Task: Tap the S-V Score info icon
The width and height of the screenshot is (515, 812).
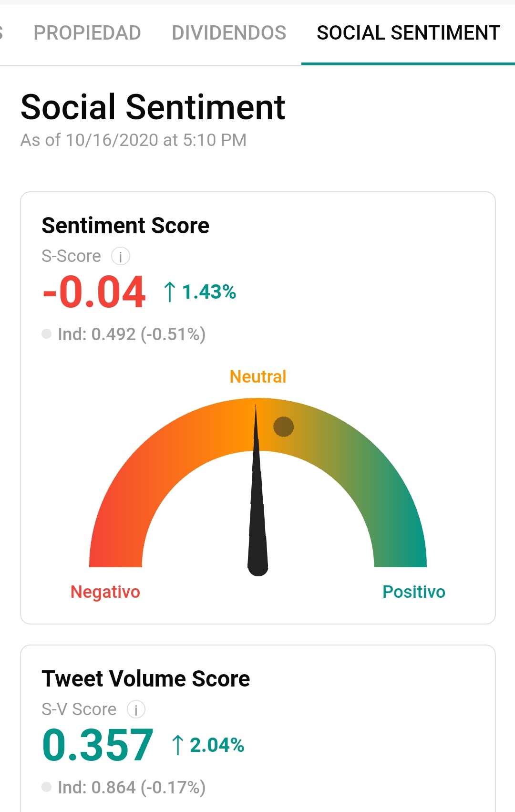Action: click(x=136, y=710)
